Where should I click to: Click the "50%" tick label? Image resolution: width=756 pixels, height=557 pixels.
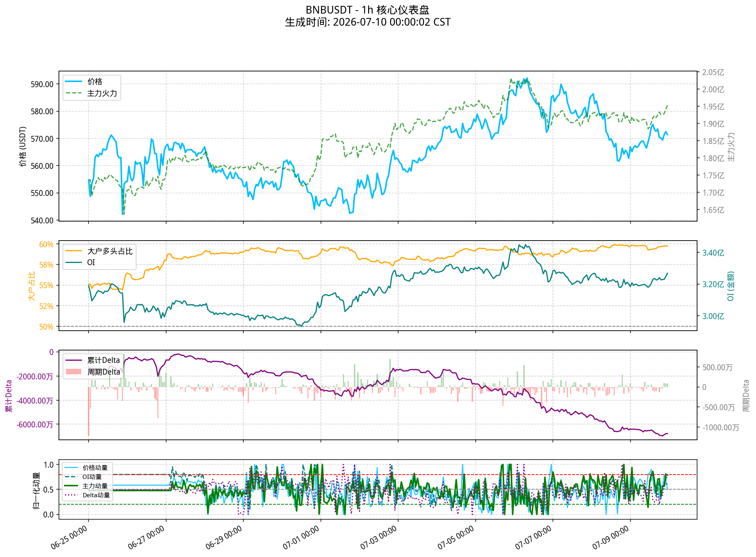46,327
